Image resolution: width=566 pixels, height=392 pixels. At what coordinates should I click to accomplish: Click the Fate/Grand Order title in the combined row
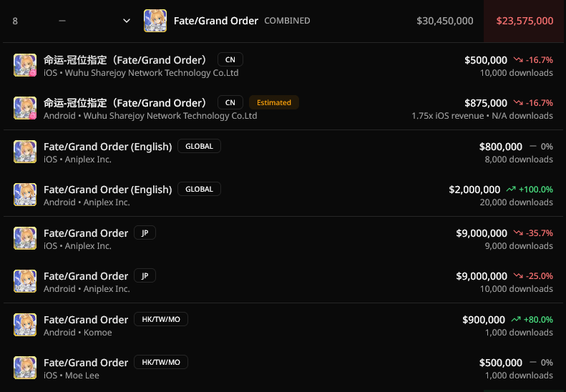(216, 21)
